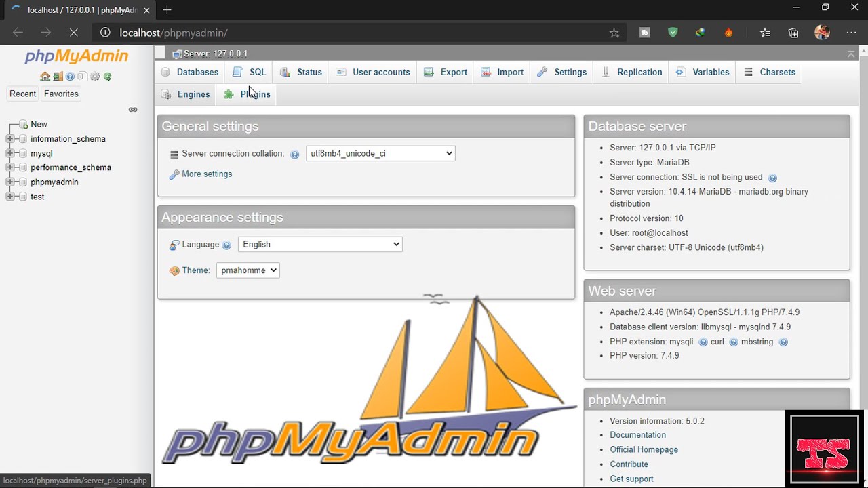Click the Log out door icon in sidebar
Image resolution: width=868 pixels, height=488 pixels.
(x=58, y=77)
